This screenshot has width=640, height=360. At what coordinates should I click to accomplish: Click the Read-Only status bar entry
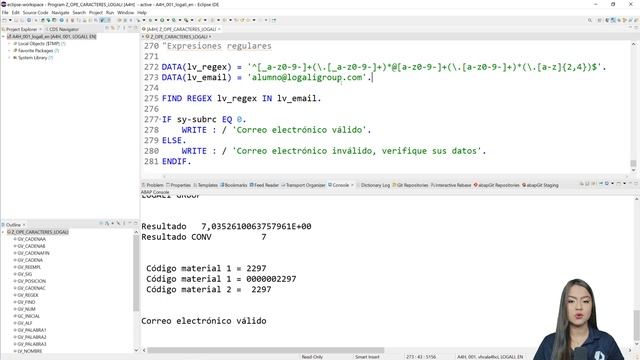click(x=312, y=357)
